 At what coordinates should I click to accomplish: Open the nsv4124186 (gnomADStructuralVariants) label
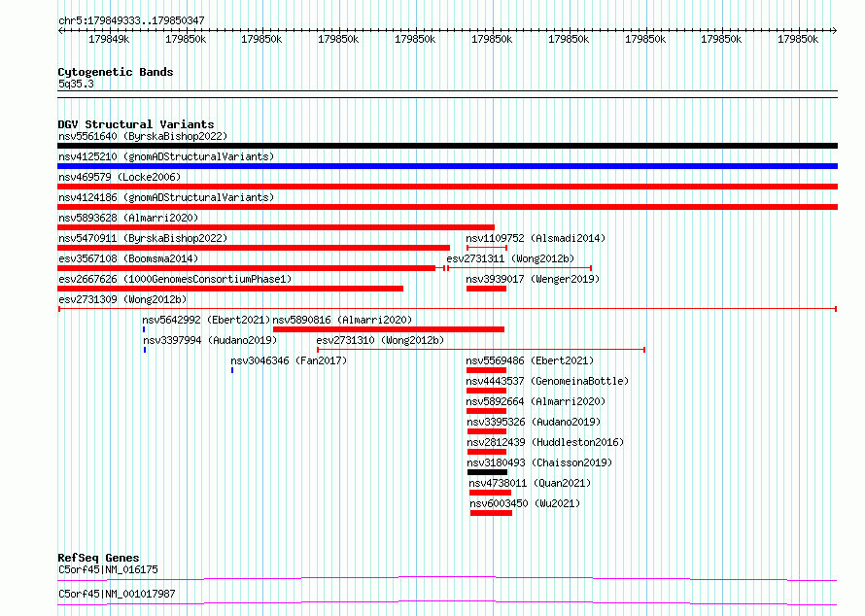166,197
